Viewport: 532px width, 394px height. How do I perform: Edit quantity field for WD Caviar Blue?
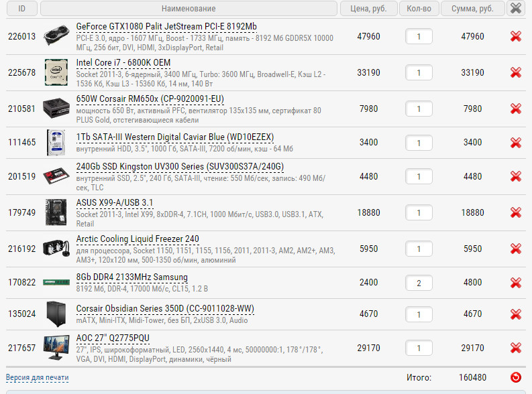coord(419,143)
